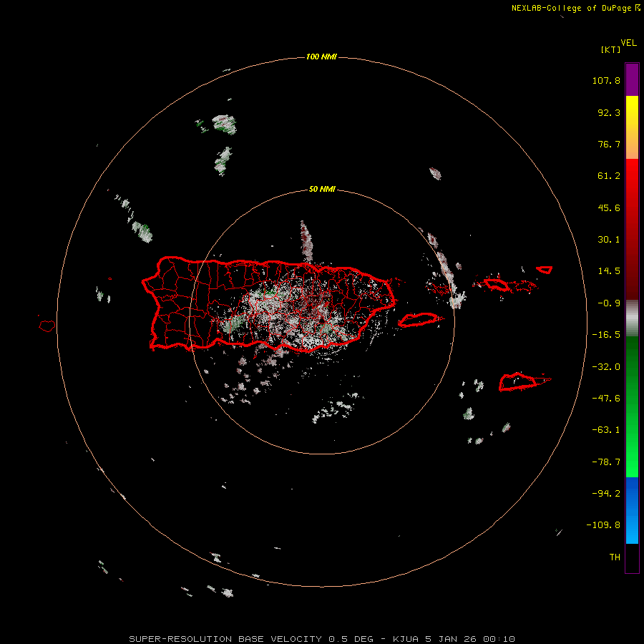This screenshot has height=644, width=644.
Task: Click the purple band of the velocity scale
Action: (x=632, y=79)
